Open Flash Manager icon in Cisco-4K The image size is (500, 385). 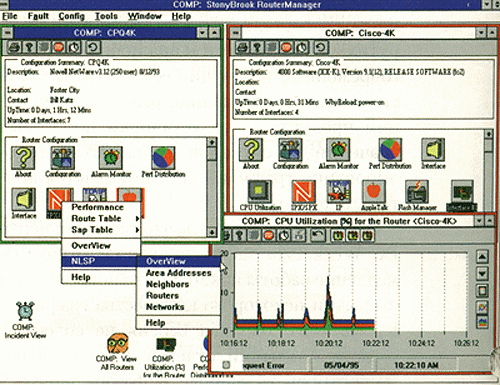point(417,192)
